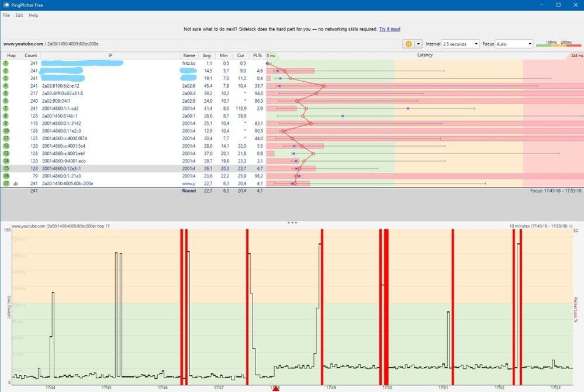
Task: Click the timeline title 'www.youtube.com ... hop 17'
Action: click(61, 226)
